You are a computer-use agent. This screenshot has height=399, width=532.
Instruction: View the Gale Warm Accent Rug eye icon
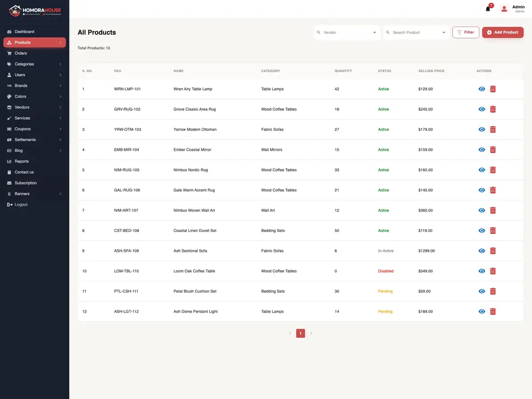point(482,190)
